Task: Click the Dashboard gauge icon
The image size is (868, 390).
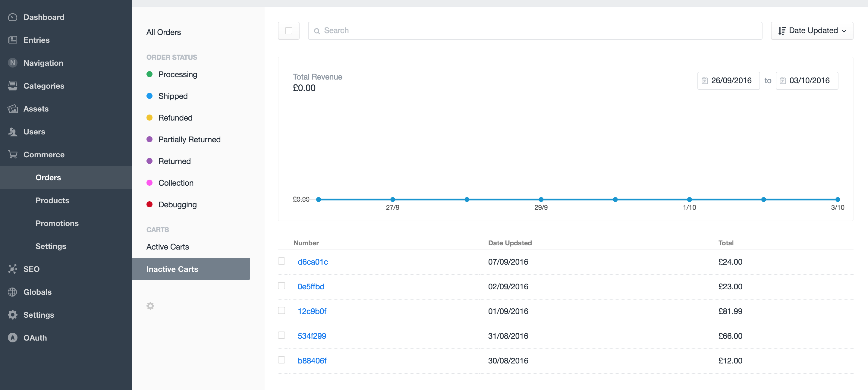Action: (12, 17)
